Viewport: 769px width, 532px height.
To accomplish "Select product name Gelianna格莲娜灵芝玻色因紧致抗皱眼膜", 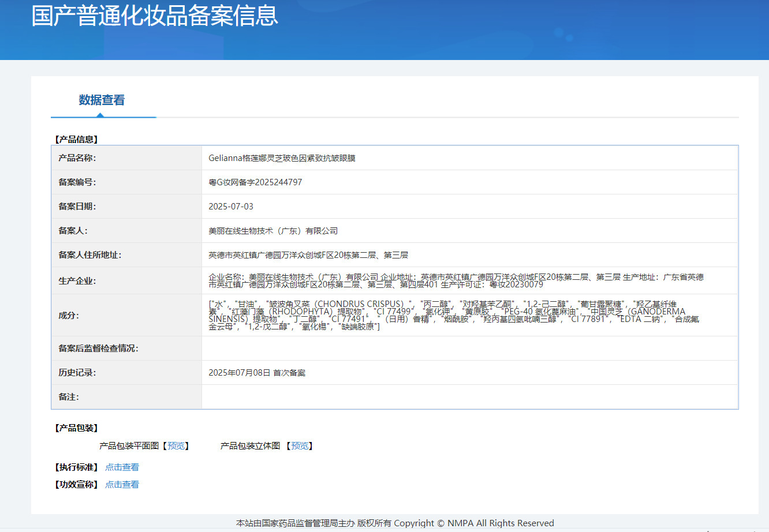I will (x=282, y=158).
